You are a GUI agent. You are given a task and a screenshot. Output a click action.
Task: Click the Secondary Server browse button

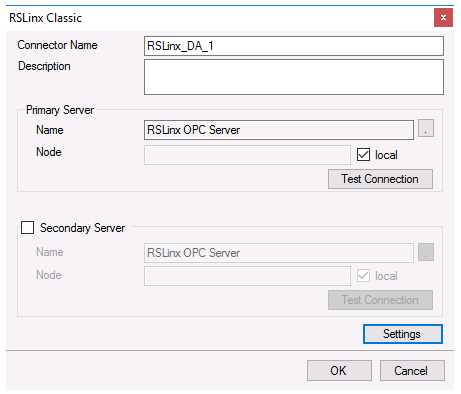point(426,252)
